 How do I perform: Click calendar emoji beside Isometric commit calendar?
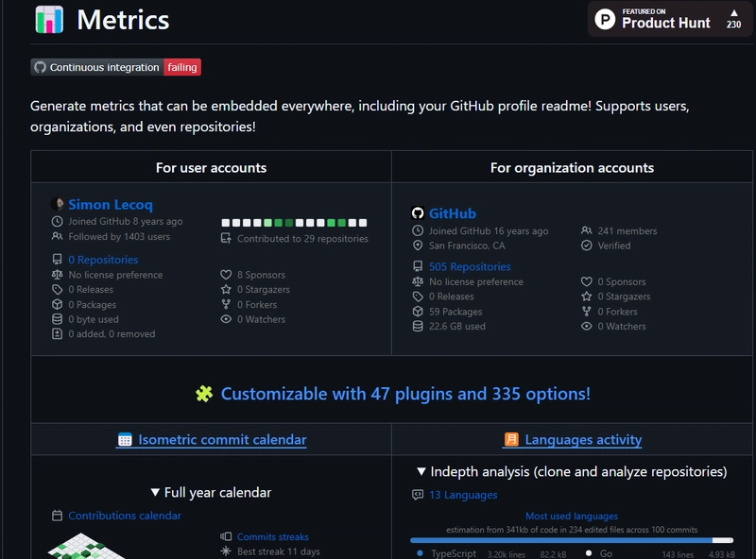tap(125, 439)
